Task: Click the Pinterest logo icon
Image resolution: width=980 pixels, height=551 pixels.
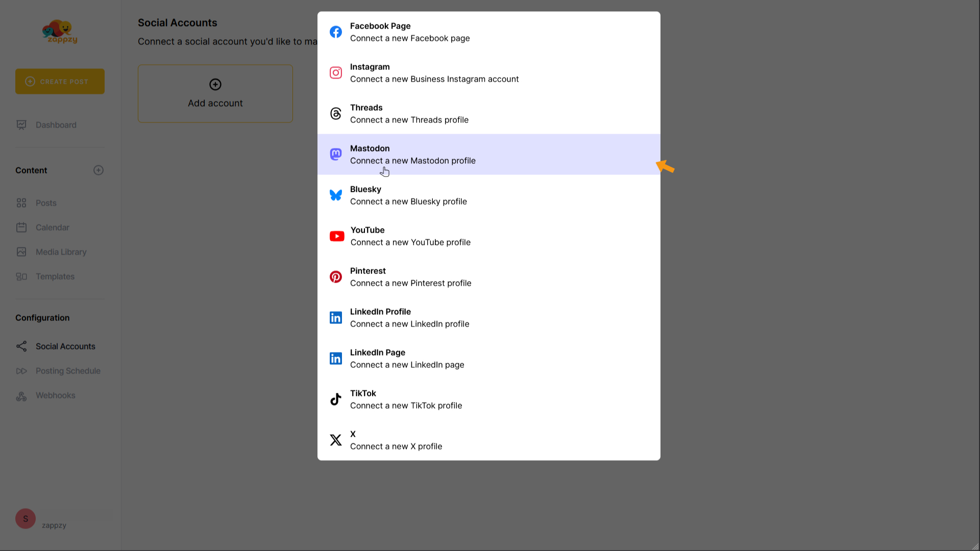Action: coord(336,277)
